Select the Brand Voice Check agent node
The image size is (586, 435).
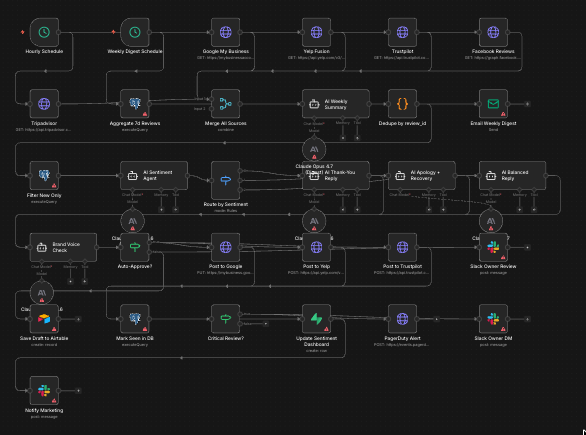point(63,247)
